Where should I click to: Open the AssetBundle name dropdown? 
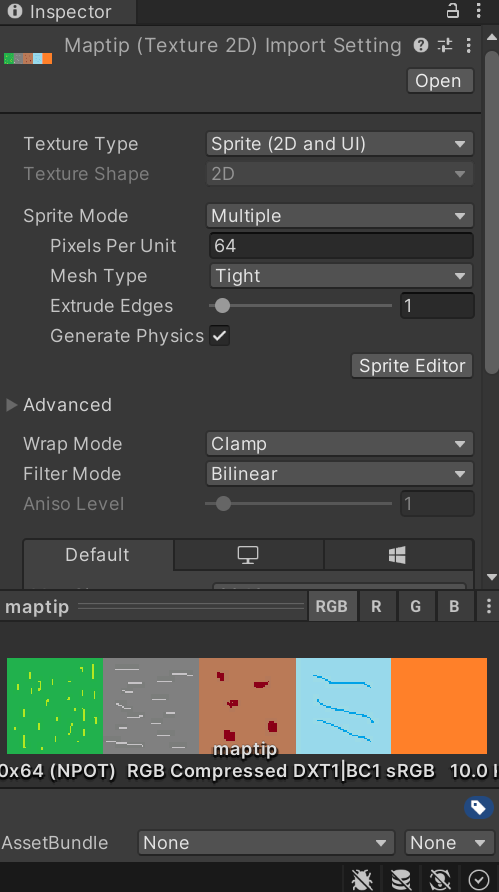point(266,843)
